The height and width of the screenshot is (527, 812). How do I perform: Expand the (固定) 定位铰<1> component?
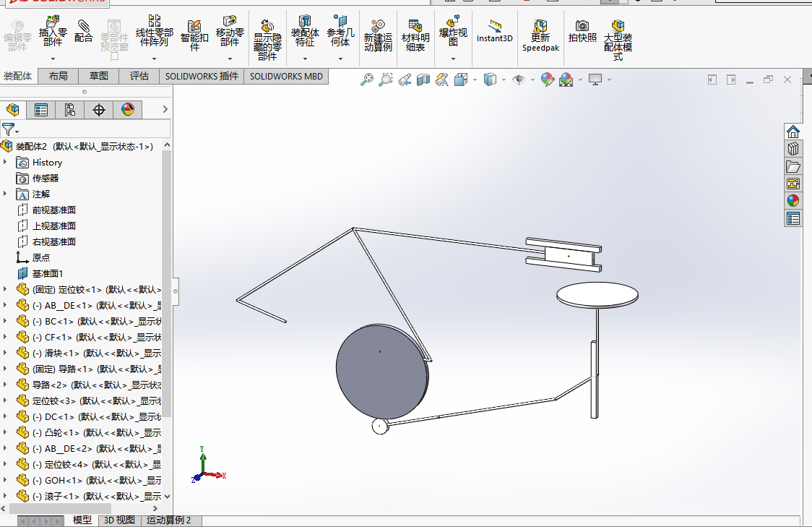[5, 289]
